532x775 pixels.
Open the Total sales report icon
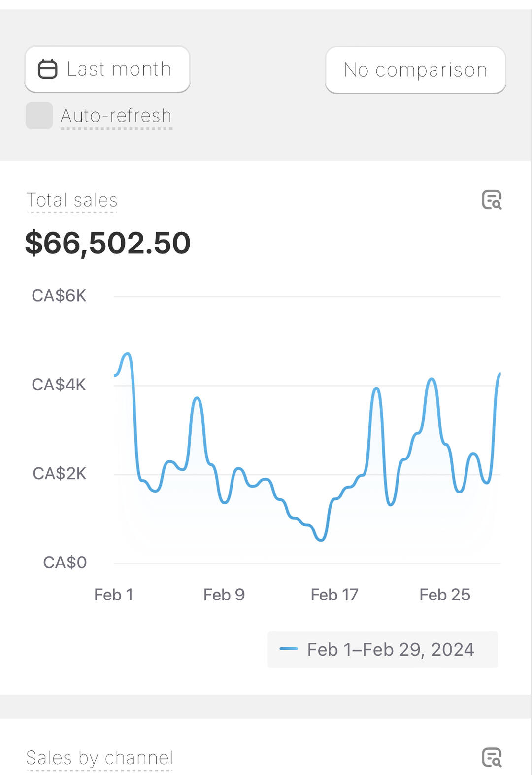[491, 200]
